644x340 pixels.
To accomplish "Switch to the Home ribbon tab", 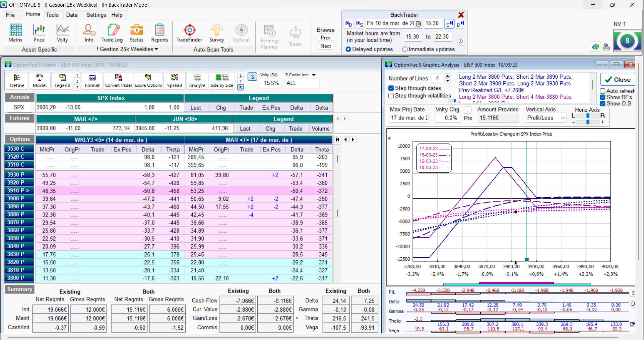I will (x=33, y=14).
